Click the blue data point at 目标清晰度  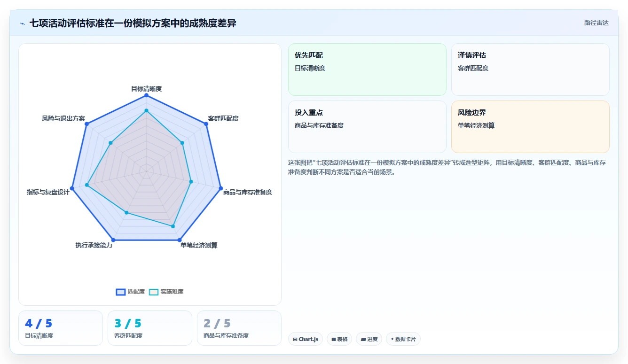click(146, 95)
